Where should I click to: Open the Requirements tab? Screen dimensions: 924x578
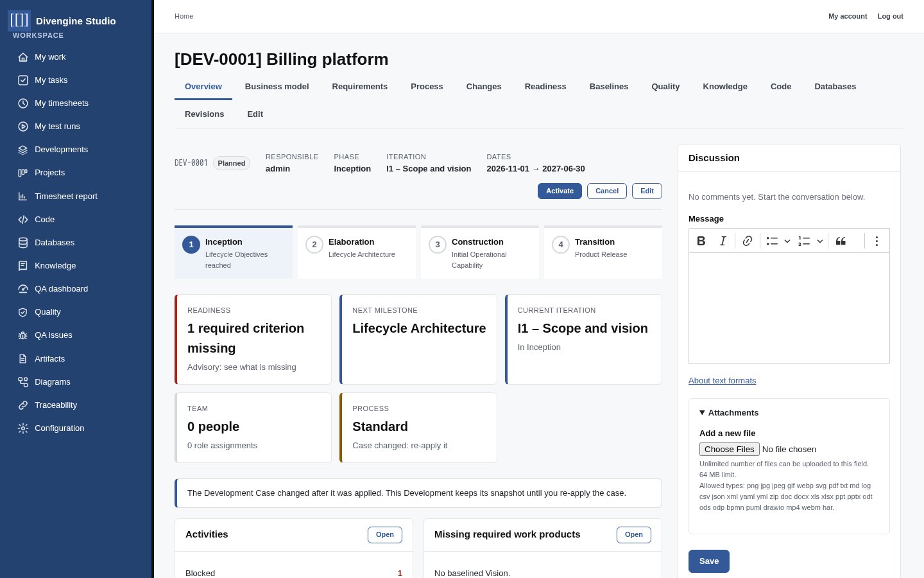click(x=360, y=87)
